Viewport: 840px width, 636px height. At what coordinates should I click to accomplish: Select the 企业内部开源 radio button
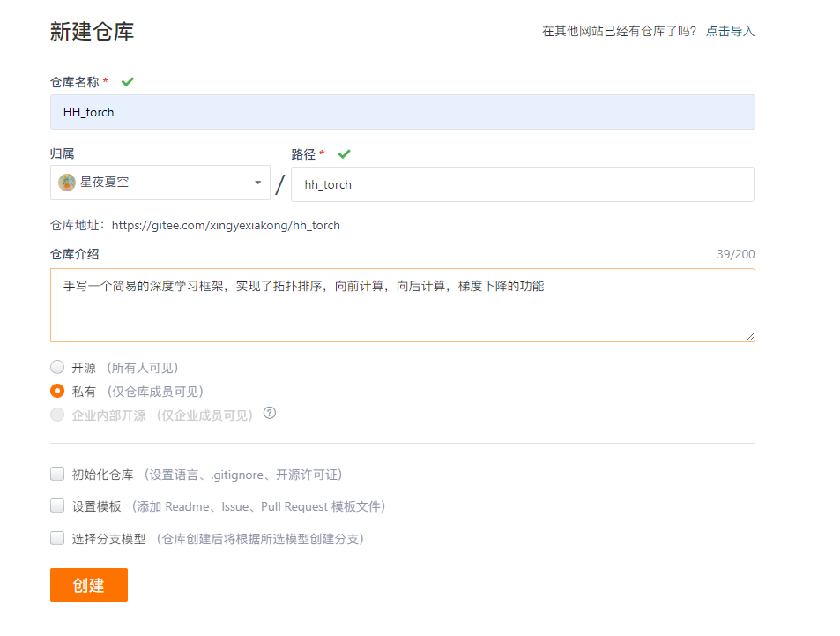[57, 415]
